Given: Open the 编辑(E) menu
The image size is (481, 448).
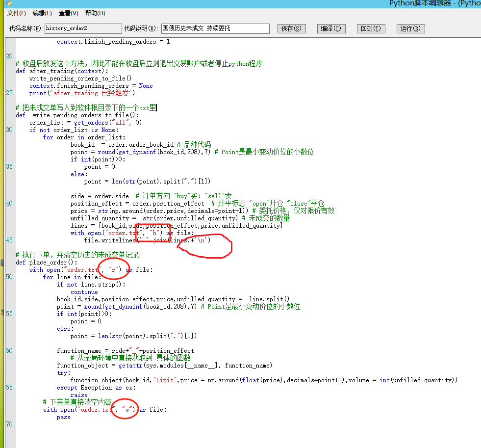Looking at the screenshot, I should click(x=42, y=13).
